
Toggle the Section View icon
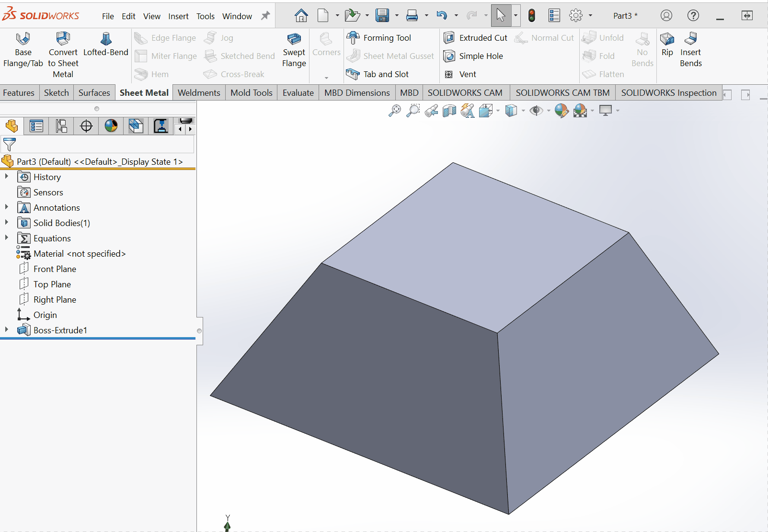(x=449, y=111)
